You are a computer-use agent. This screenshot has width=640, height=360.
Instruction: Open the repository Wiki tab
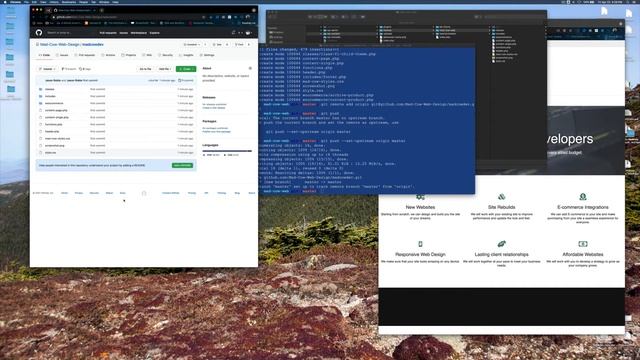coord(147,55)
